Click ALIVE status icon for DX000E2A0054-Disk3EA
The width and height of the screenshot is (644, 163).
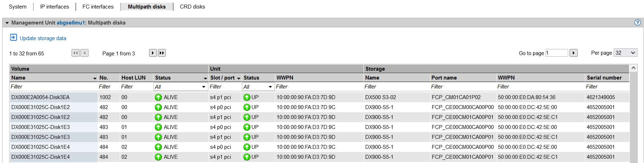coord(158,97)
